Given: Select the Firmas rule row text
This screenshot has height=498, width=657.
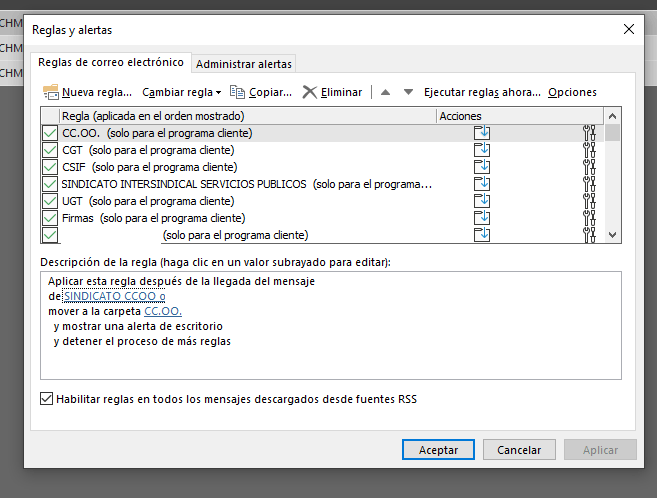Looking at the screenshot, I should pyautogui.click(x=154, y=218).
